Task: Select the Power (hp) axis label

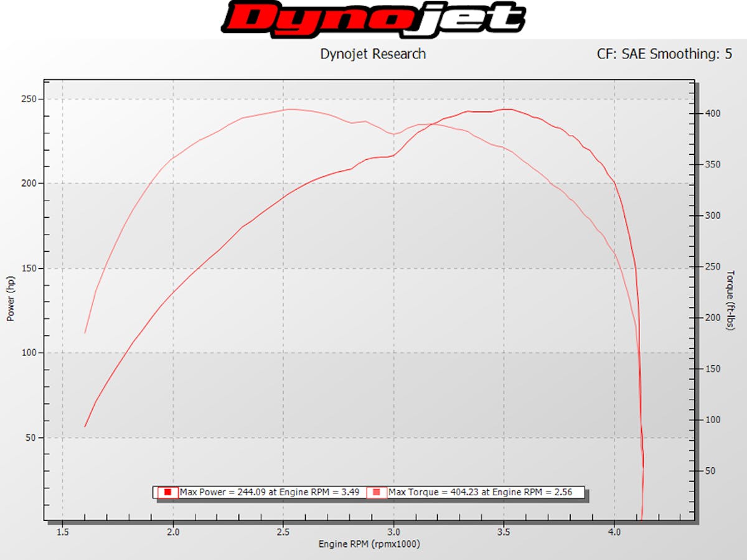Action: tap(11, 299)
